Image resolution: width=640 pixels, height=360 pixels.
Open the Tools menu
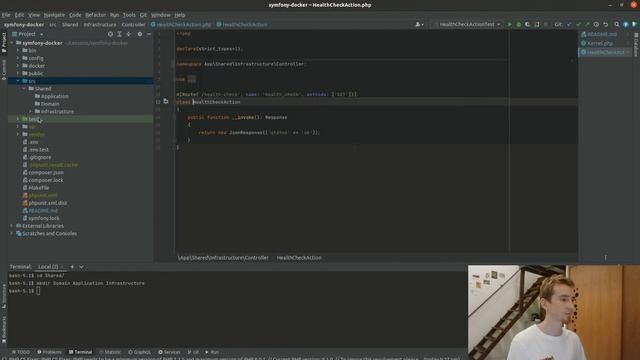tap(129, 15)
